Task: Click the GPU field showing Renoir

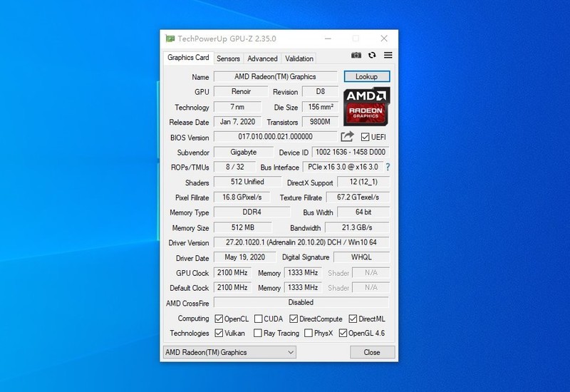Action: pyautogui.click(x=241, y=92)
